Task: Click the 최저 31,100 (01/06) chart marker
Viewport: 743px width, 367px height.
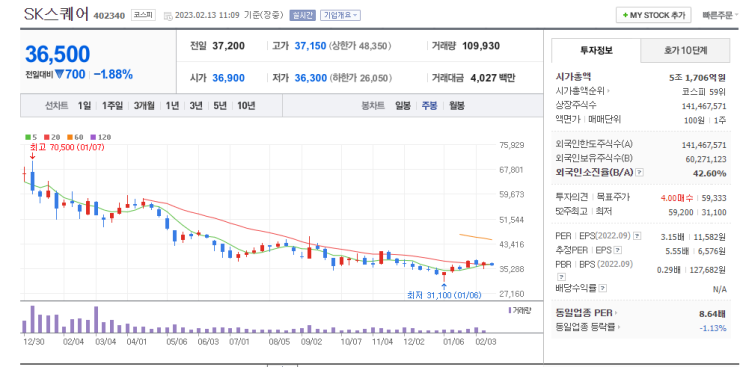Action: click(444, 295)
